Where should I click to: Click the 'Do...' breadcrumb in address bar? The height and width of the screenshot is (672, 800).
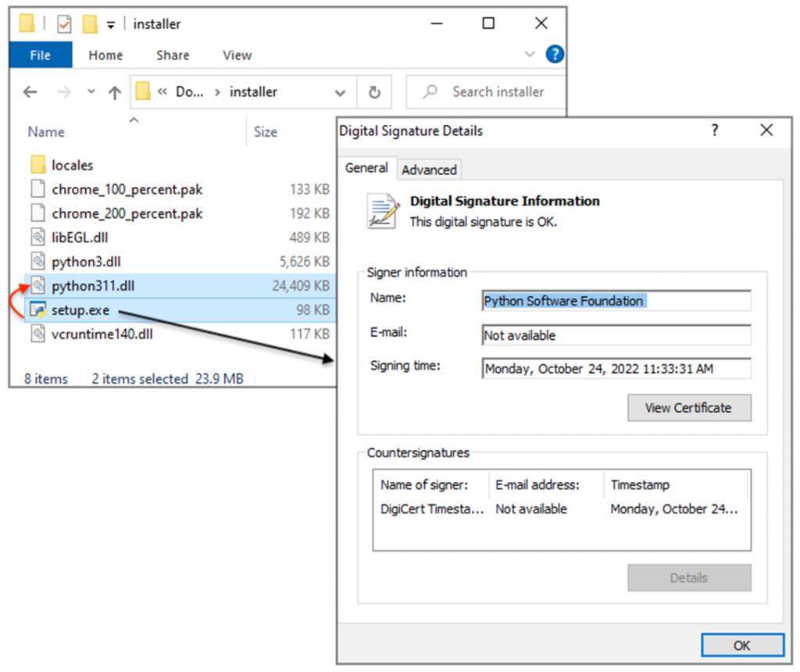189,92
